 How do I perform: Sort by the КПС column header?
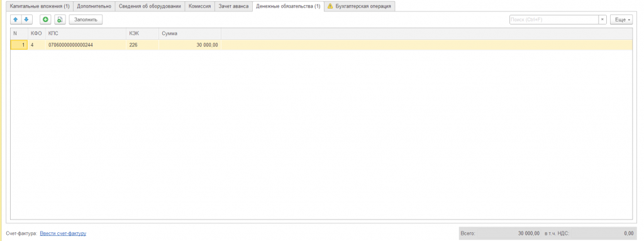pos(86,33)
